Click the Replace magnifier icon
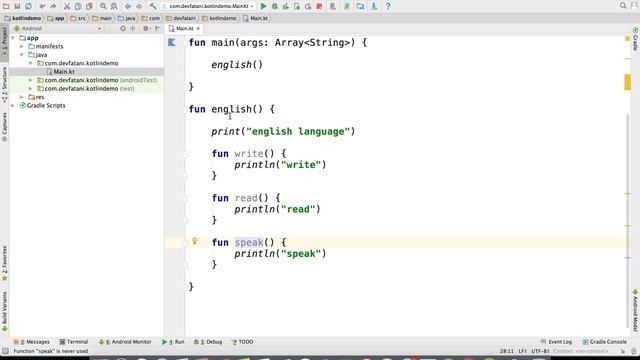This screenshot has height=360, width=640. (114, 6)
